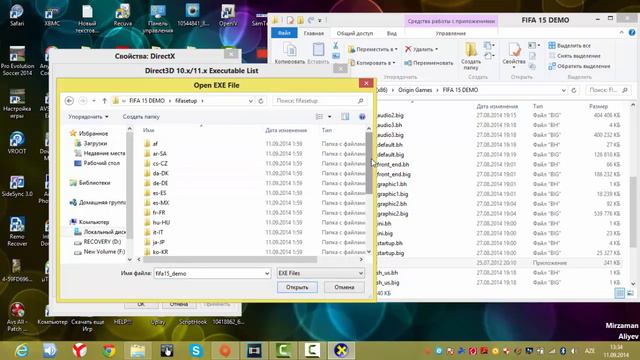Click the file name field containing fifa15_demo
The image size is (640, 360).
pos(209,273)
